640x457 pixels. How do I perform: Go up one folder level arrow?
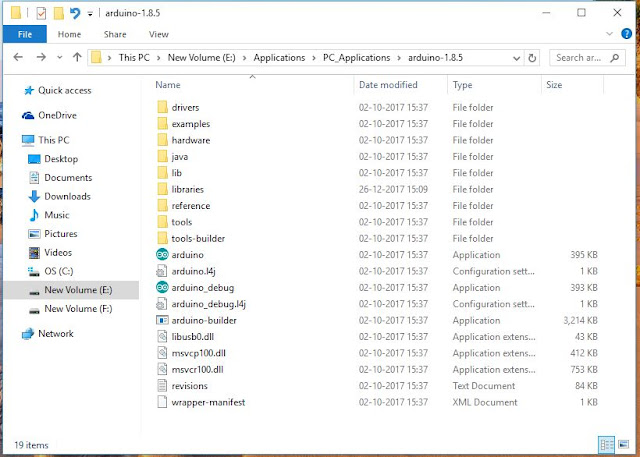coord(77,58)
